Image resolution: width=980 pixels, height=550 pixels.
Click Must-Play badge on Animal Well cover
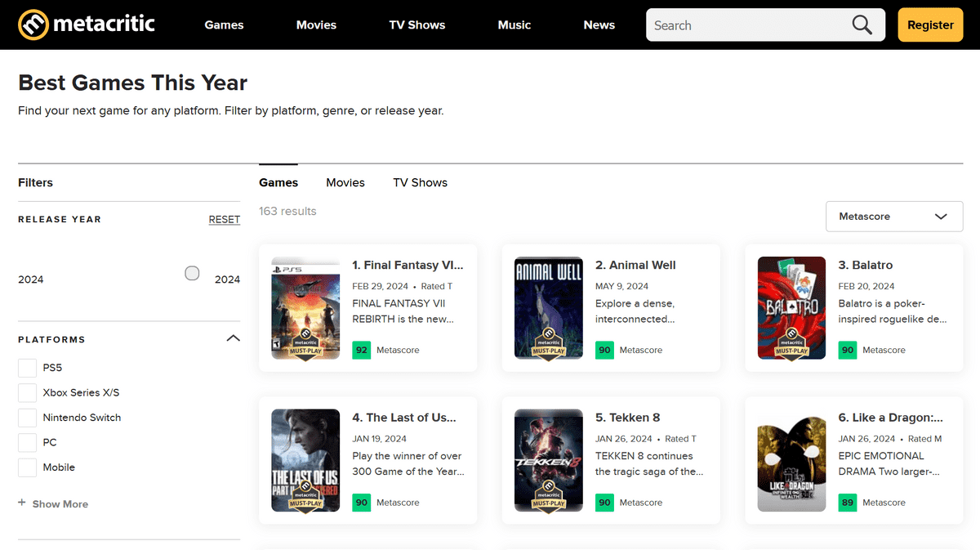coord(549,345)
